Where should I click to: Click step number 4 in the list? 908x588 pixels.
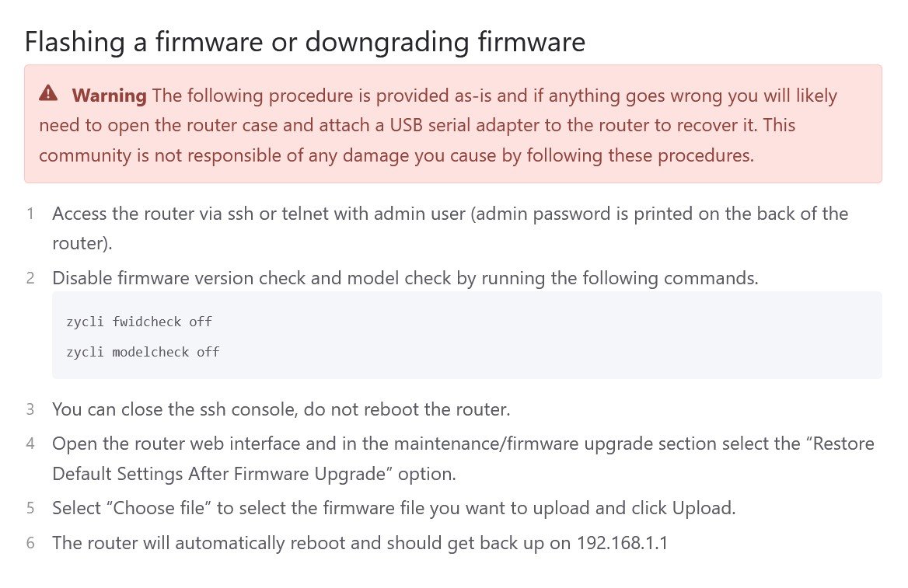click(x=30, y=444)
